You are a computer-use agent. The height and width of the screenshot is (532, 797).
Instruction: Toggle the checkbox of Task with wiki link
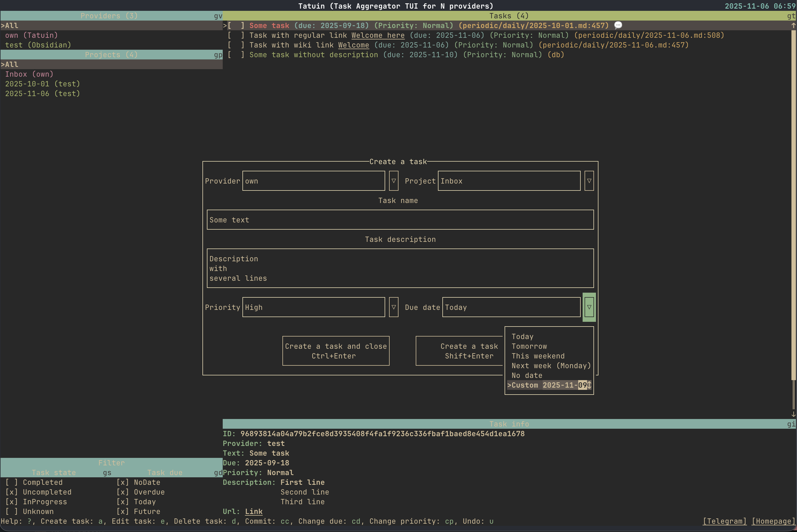(236, 45)
